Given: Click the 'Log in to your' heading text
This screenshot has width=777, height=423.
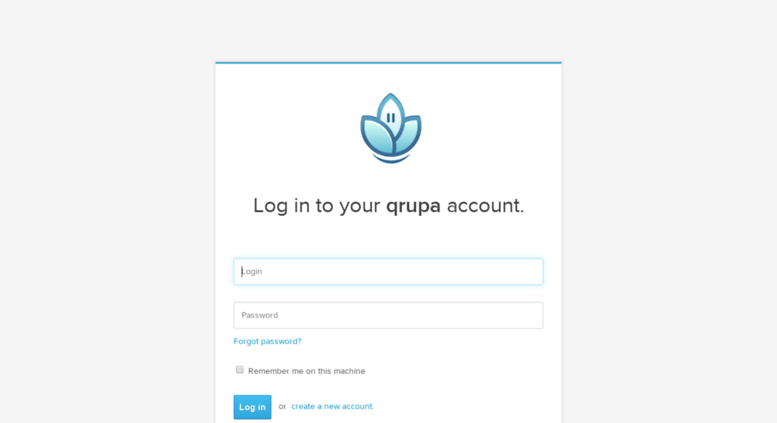Looking at the screenshot, I should click(316, 206).
